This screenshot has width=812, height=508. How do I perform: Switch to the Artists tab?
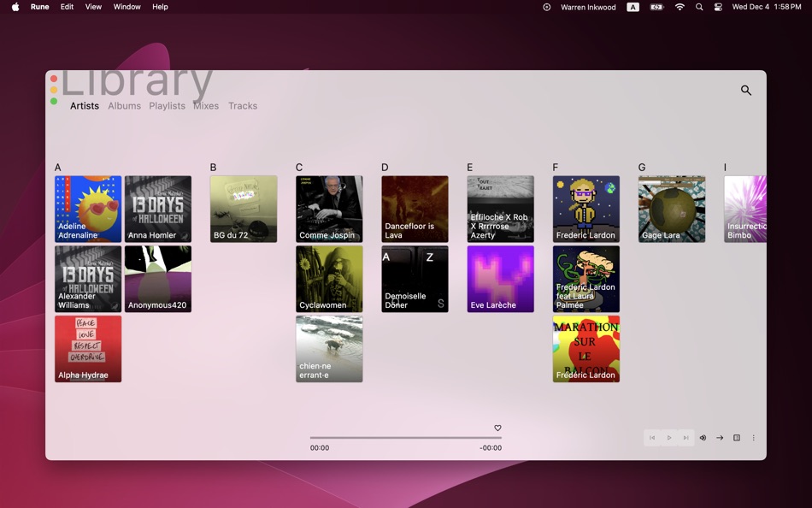click(x=85, y=106)
